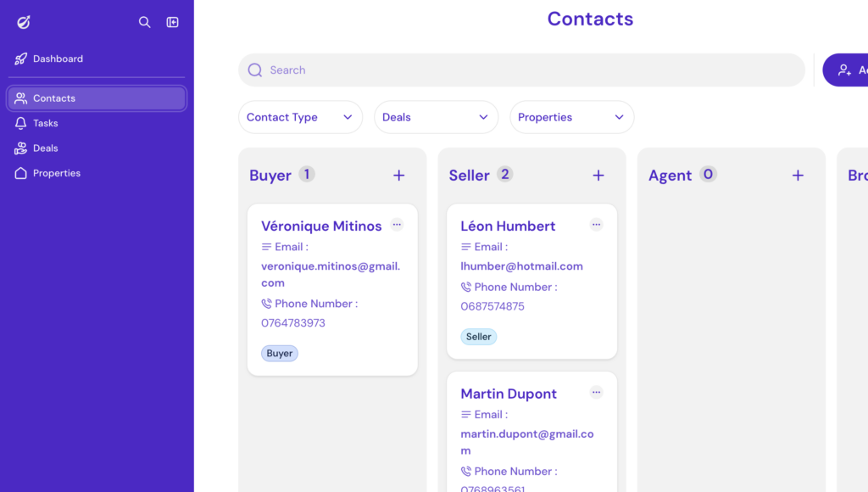Image resolution: width=868 pixels, height=492 pixels.
Task: Add a contact to the Seller column
Action: point(598,176)
